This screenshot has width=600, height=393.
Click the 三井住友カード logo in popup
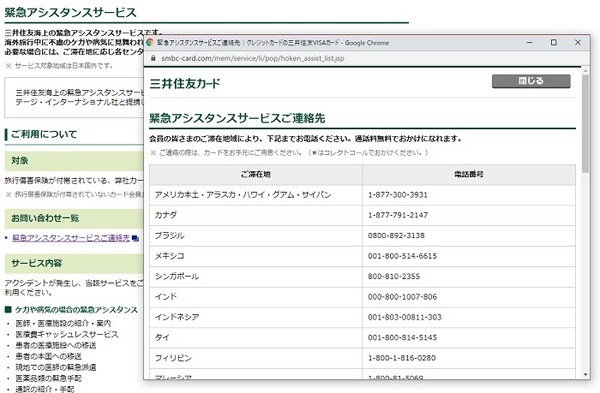click(x=185, y=83)
